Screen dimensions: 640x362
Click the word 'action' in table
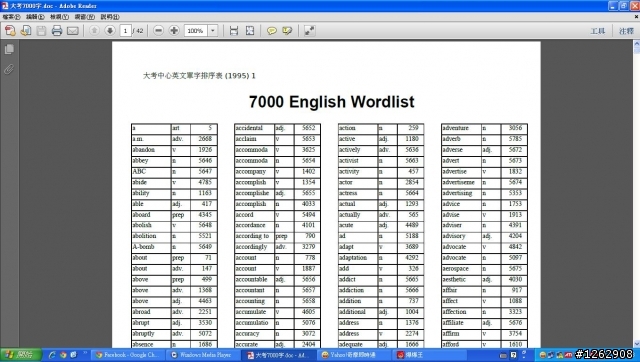[347, 128]
